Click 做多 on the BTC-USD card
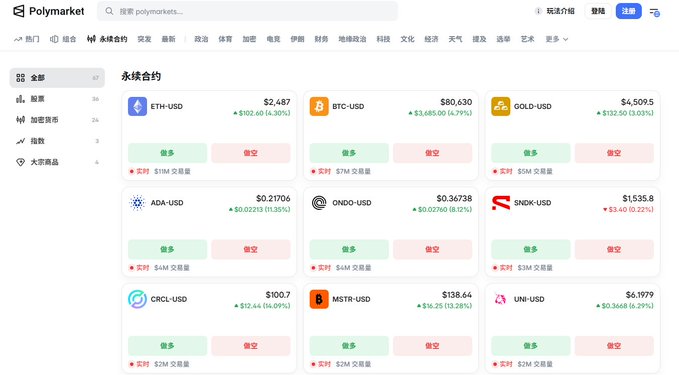This screenshot has height=375, width=679. click(x=349, y=153)
